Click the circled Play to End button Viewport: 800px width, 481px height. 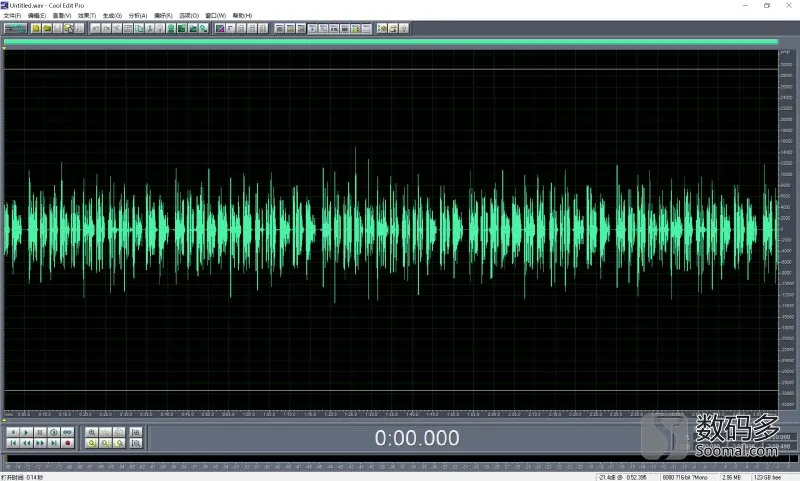coord(54,433)
